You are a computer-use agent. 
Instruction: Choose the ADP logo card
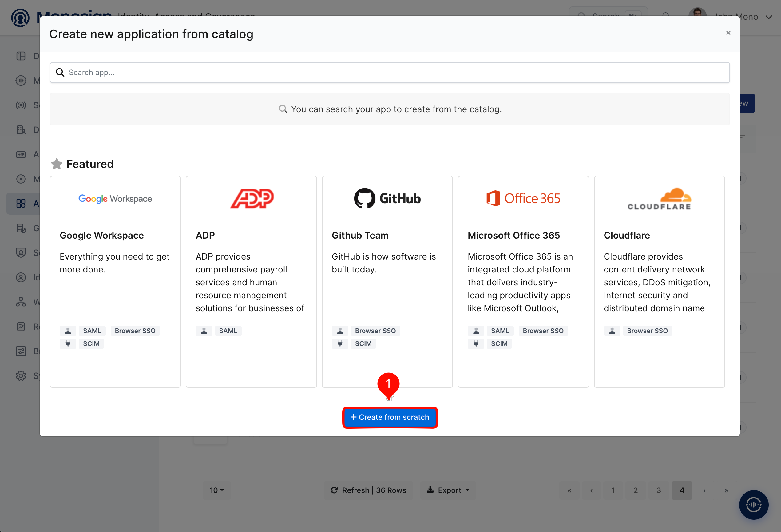pyautogui.click(x=252, y=198)
